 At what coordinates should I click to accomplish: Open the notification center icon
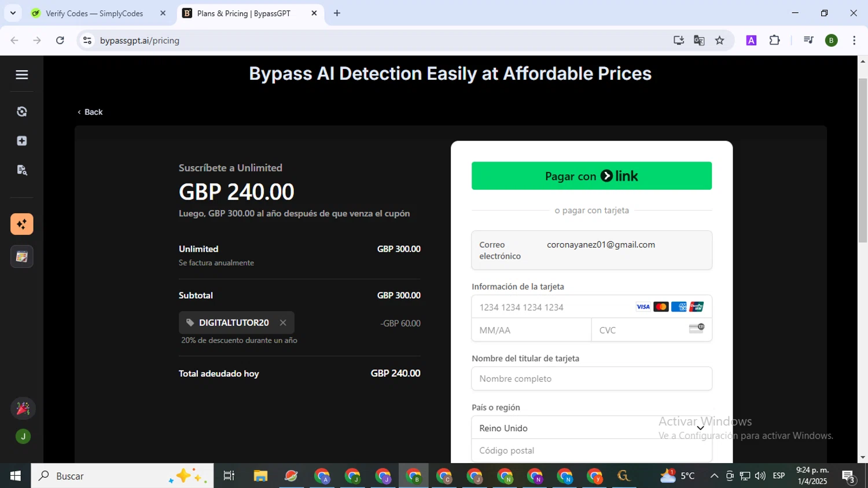(x=849, y=476)
